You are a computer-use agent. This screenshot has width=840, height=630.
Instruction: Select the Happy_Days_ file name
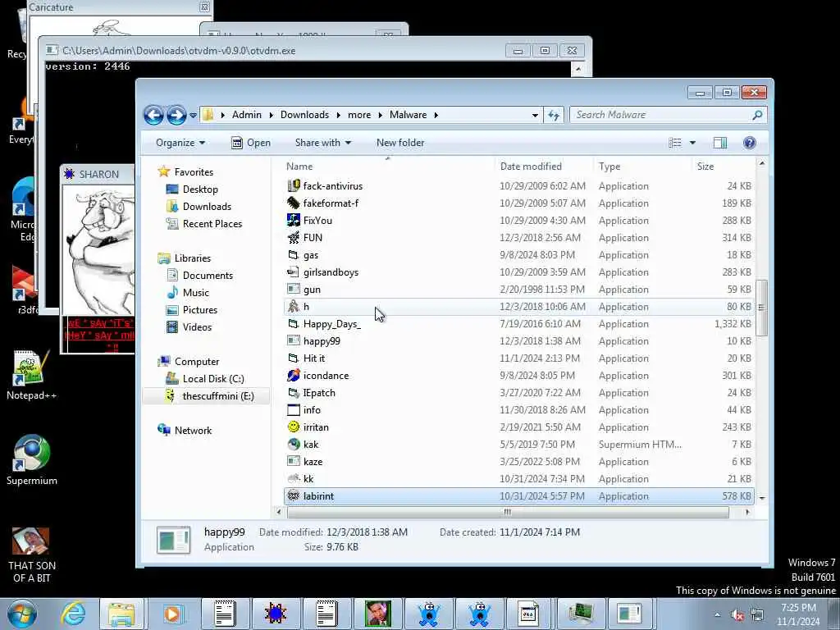click(x=331, y=324)
